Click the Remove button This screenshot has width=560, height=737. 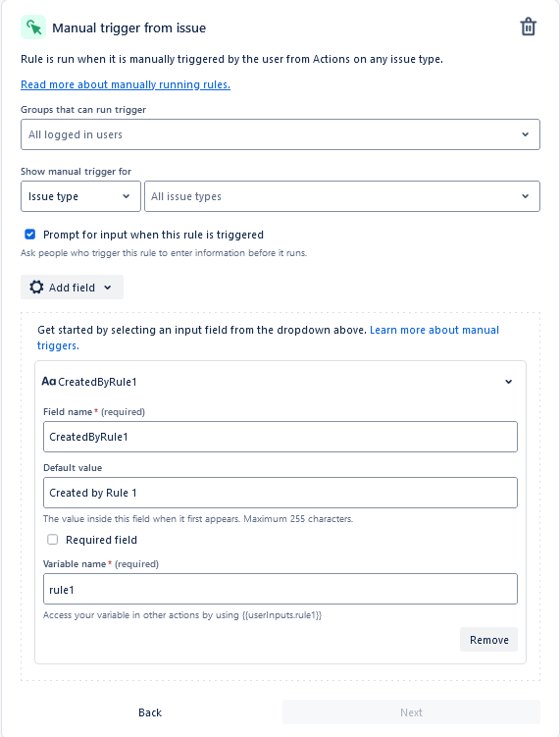click(x=488, y=640)
